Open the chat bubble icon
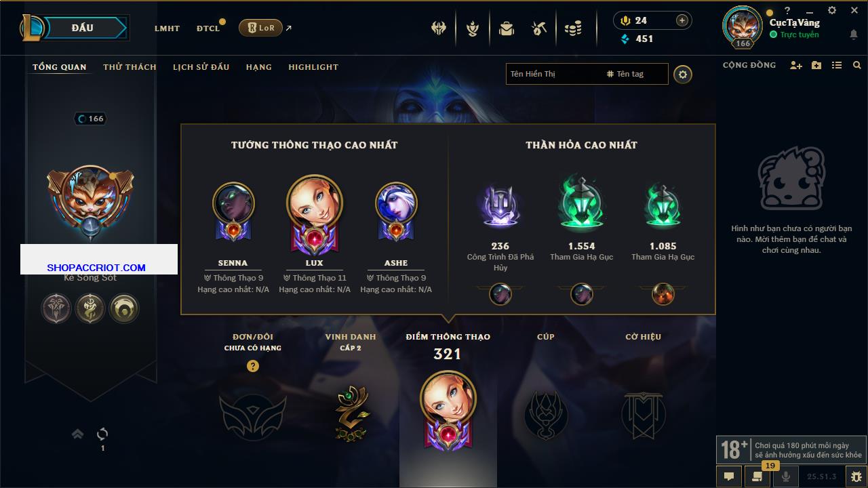Image resolution: width=868 pixels, height=488 pixels. pyautogui.click(x=729, y=476)
